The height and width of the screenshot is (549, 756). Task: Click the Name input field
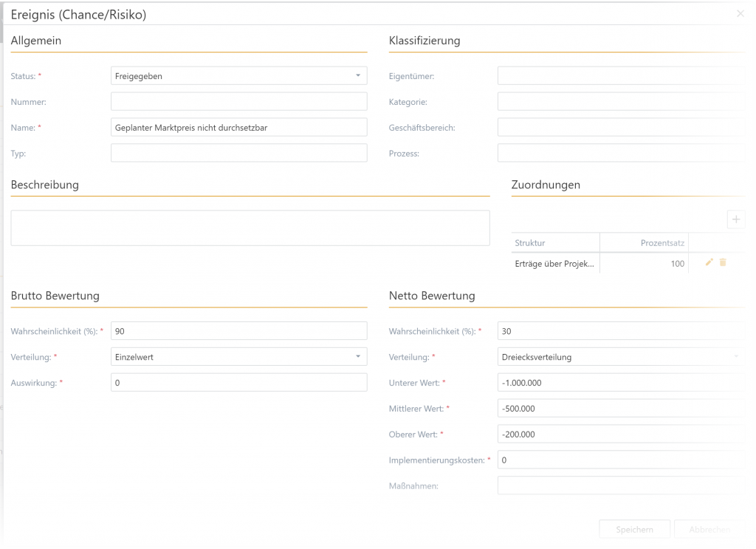pyautogui.click(x=238, y=128)
